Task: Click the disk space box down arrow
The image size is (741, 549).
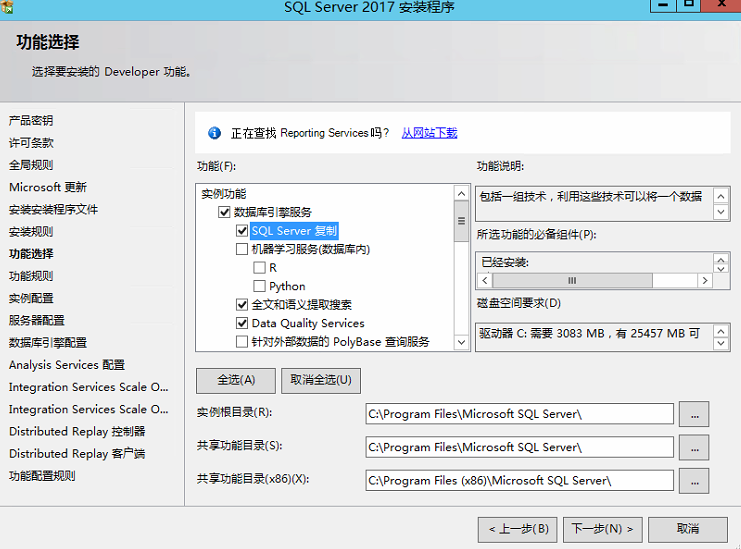Action: 721,343
